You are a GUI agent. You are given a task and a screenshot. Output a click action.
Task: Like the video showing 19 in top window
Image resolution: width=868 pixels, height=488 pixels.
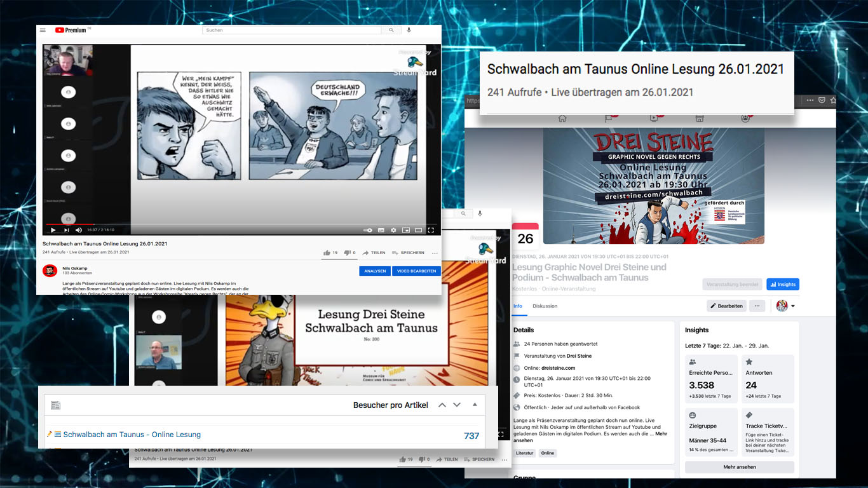point(330,253)
